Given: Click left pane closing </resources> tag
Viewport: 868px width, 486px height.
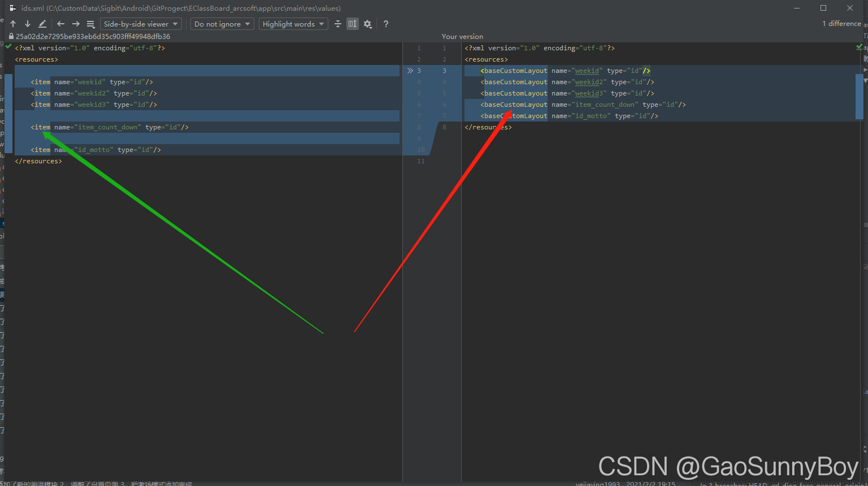Looking at the screenshot, I should 38,161.
